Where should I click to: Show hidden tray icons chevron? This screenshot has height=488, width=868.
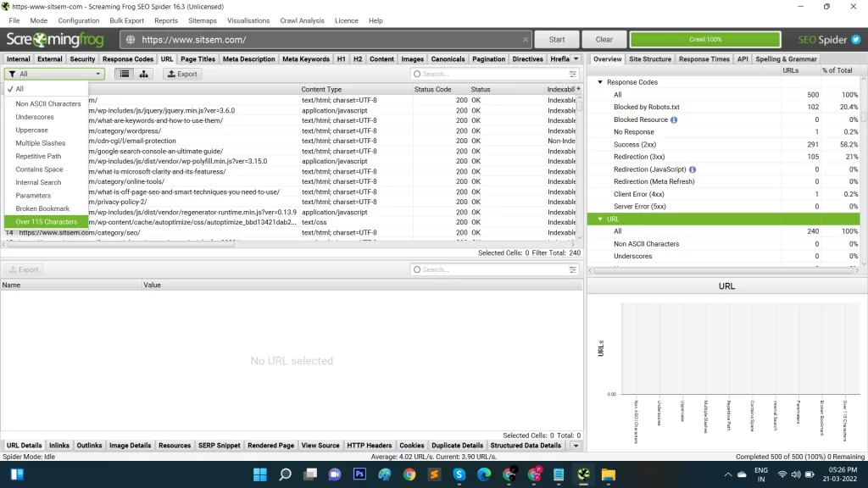(x=728, y=474)
